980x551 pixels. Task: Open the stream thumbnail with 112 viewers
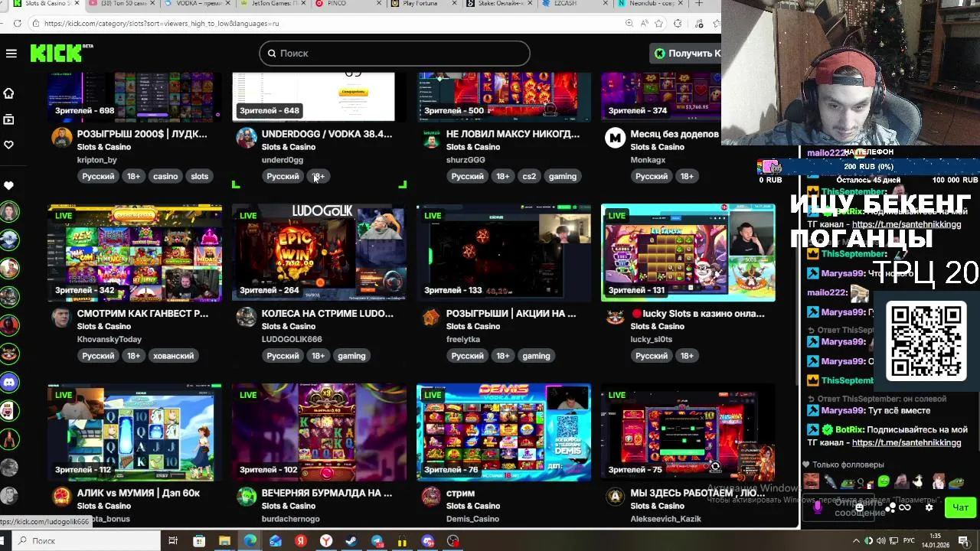(135, 432)
